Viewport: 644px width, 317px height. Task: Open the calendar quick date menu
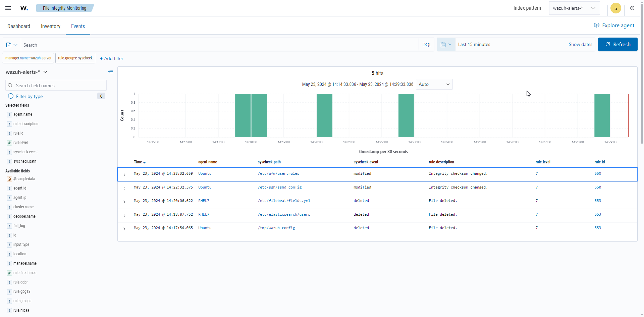point(446,45)
